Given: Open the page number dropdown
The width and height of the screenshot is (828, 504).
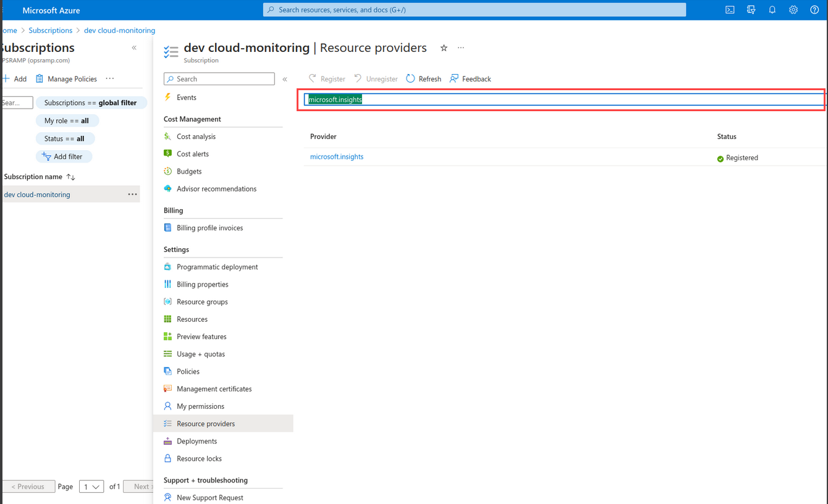Looking at the screenshot, I should [93, 487].
